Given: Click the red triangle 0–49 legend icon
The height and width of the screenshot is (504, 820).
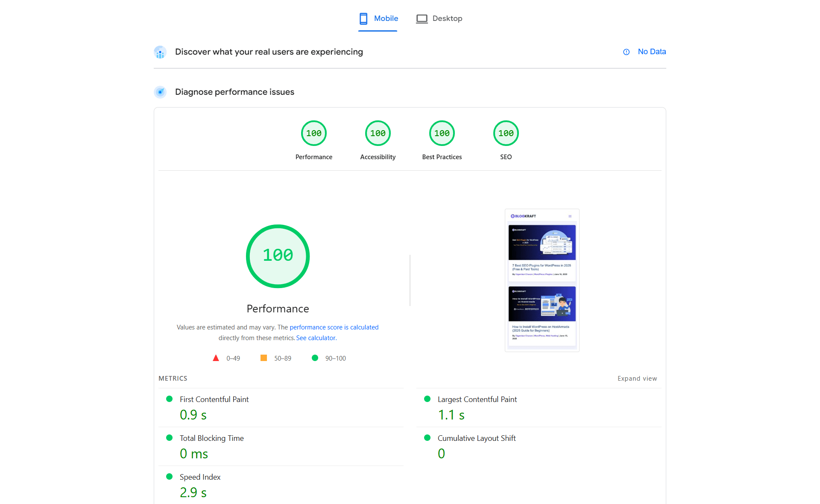Looking at the screenshot, I should (216, 358).
